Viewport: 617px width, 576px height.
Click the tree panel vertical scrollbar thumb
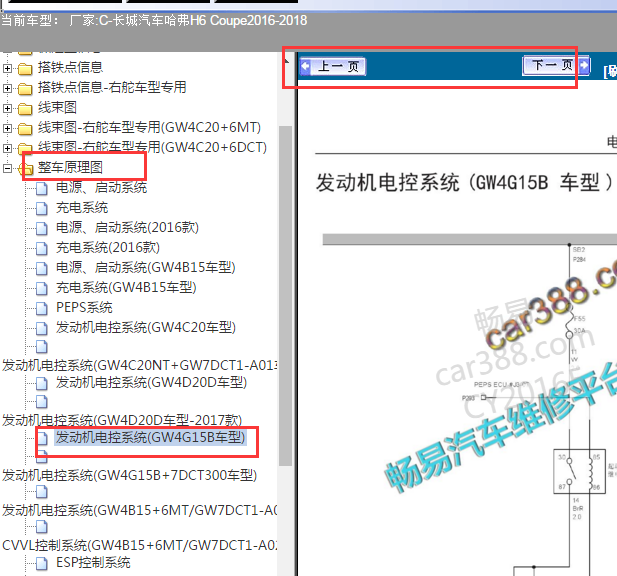click(285, 296)
